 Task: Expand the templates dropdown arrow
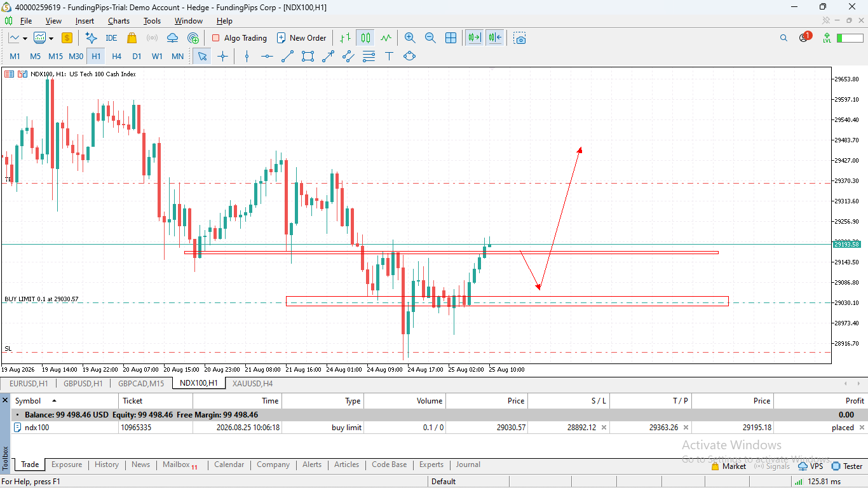tap(51, 38)
